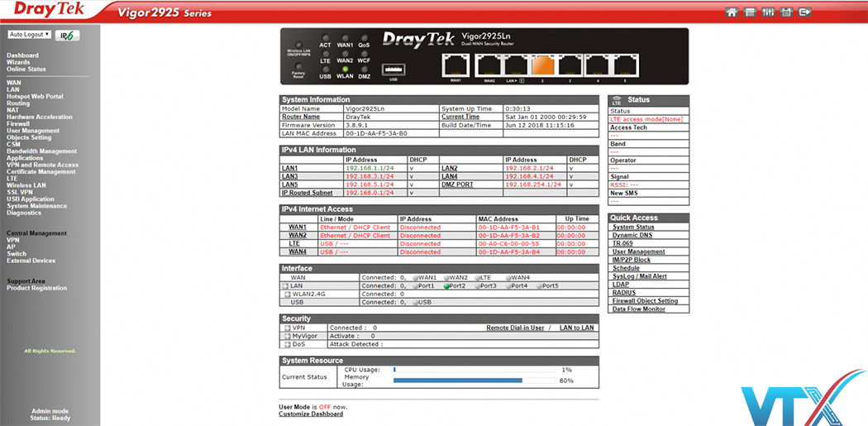Open the Remote Dial-in User link
The image size is (868, 426).
click(x=515, y=328)
